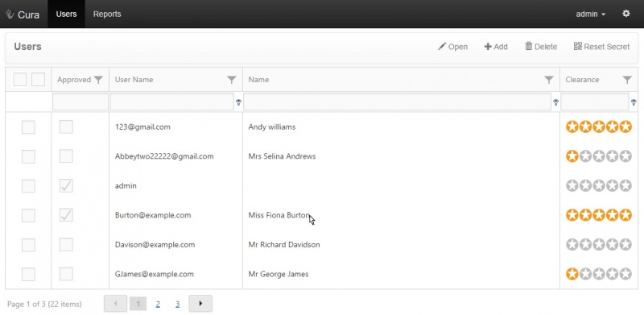Open filter operator icon beside User Name box
The width and height of the screenshot is (644, 315).
click(238, 102)
